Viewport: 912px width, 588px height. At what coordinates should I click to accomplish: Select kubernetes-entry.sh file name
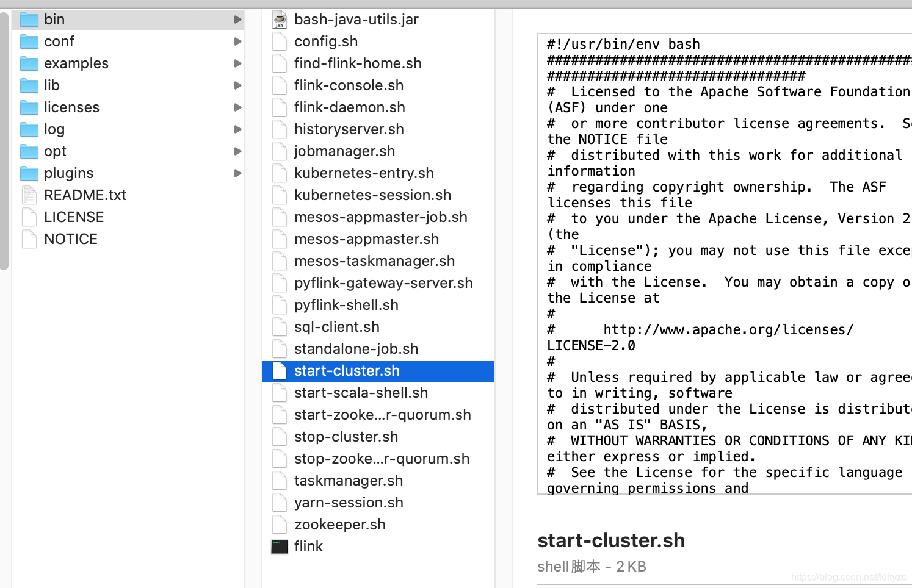364,173
